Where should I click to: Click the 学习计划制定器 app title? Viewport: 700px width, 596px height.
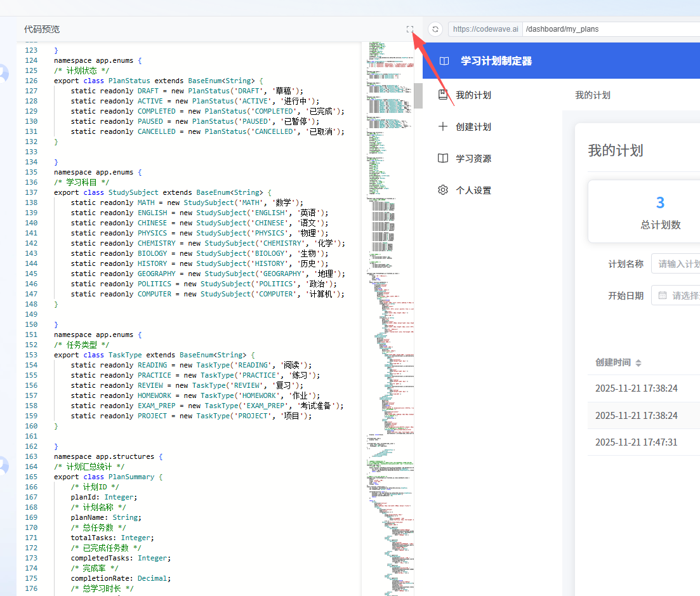pyautogui.click(x=496, y=61)
